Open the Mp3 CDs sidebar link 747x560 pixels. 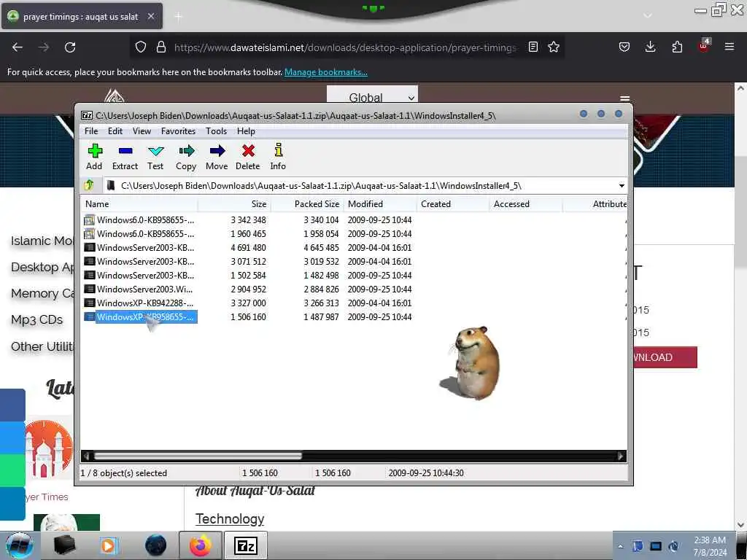pos(36,319)
